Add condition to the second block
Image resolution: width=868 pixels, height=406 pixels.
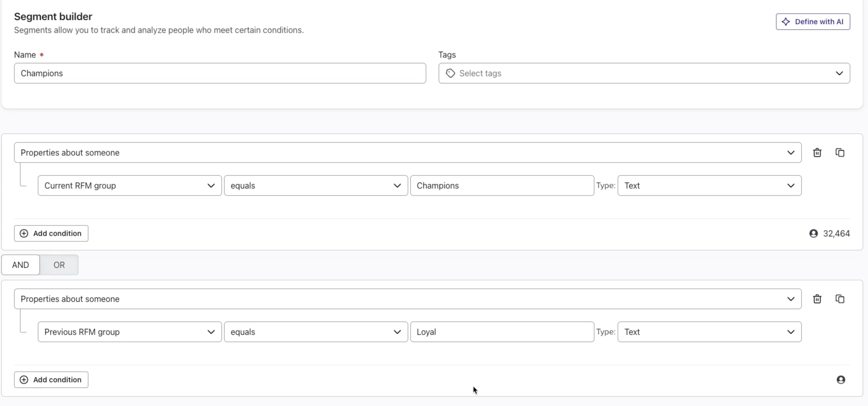click(51, 380)
